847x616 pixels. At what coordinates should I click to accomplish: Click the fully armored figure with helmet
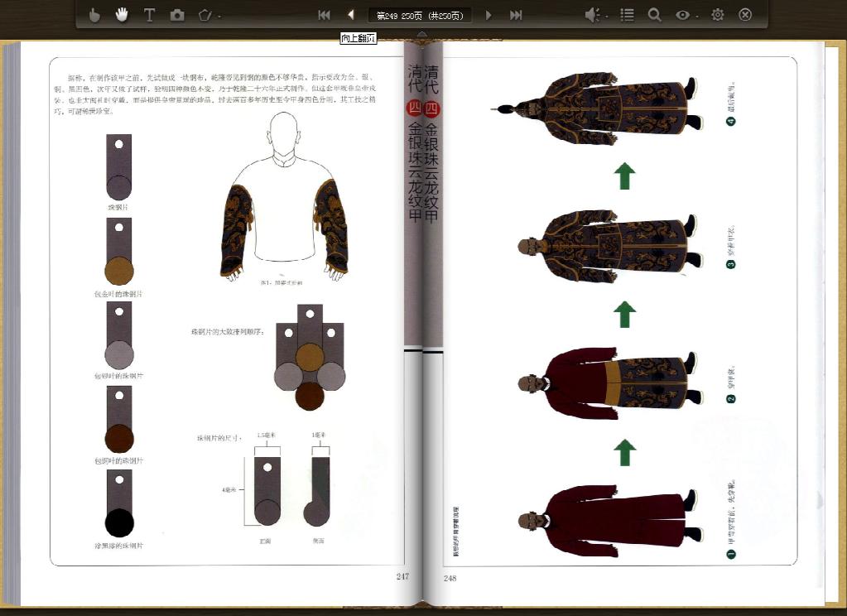click(595, 109)
